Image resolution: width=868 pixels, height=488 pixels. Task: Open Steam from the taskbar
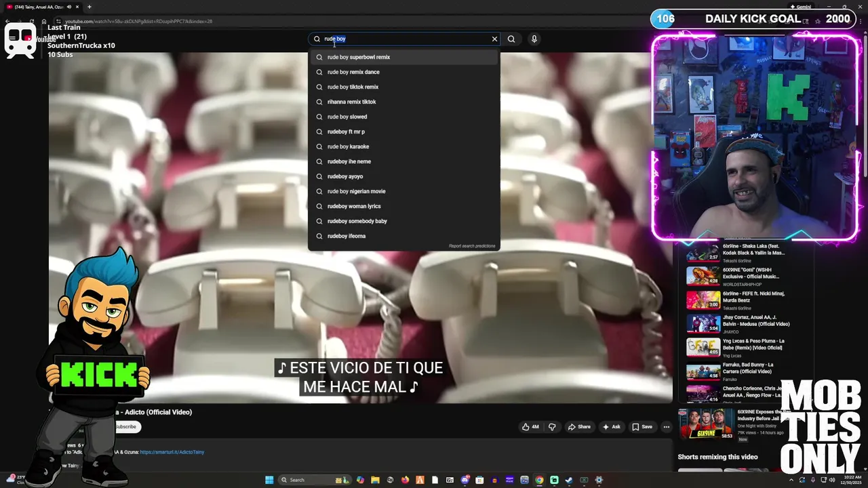coord(569,480)
